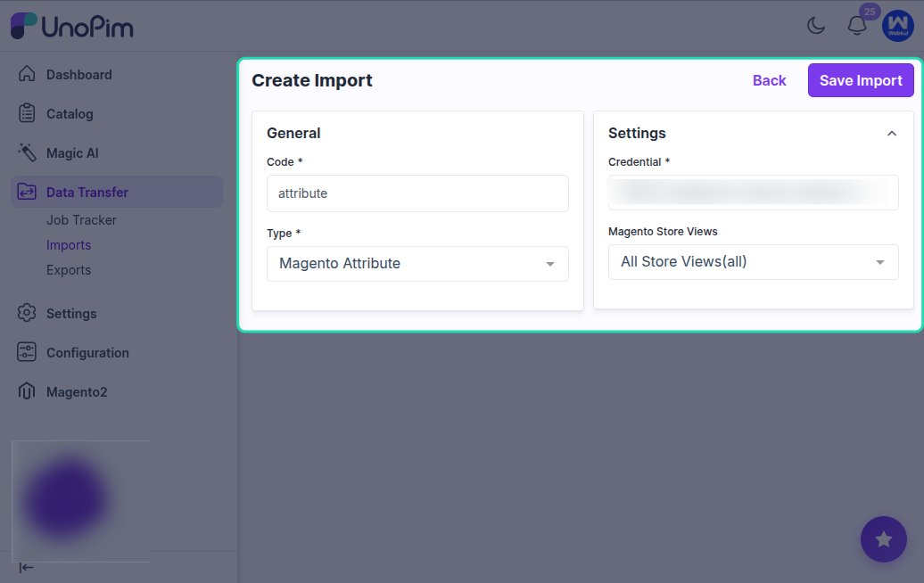Open Job Tracker submenu
924x583 pixels.
[x=81, y=219]
